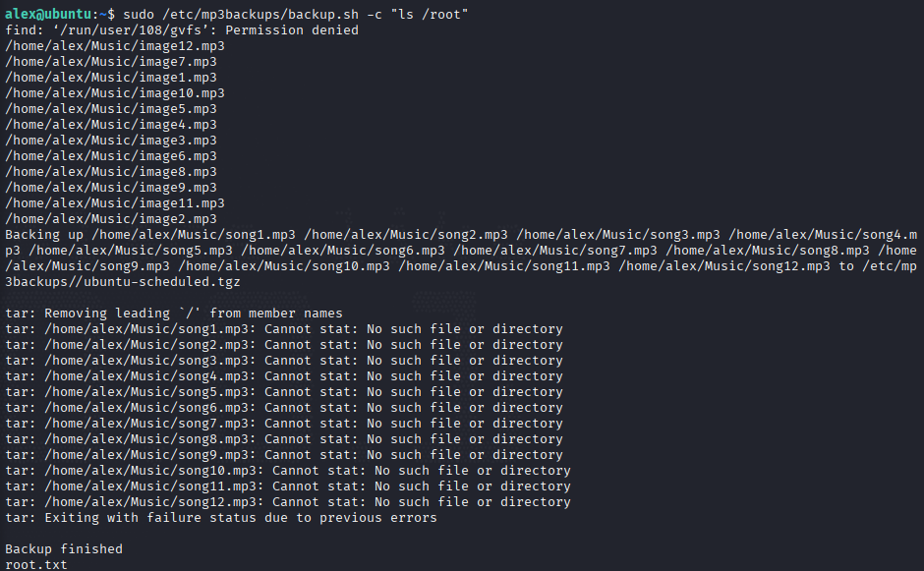924x571 pixels.
Task: Click the root.txt output text
Action: point(36,564)
